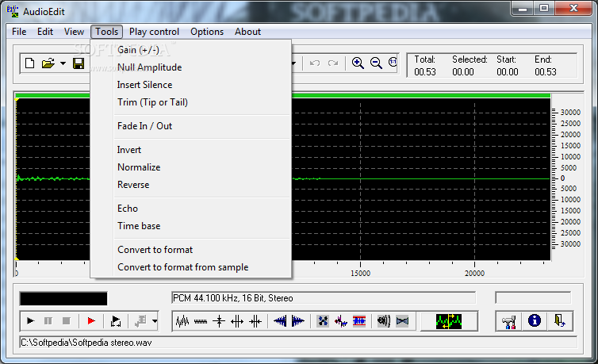This screenshot has width=598, height=364.
Task: Stop playback
Action: [x=66, y=321]
